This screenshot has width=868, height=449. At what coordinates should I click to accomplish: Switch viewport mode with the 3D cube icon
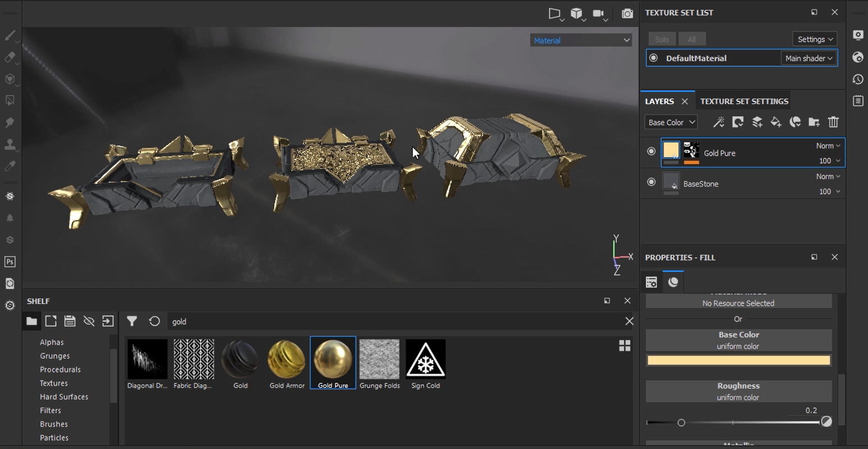coord(577,13)
